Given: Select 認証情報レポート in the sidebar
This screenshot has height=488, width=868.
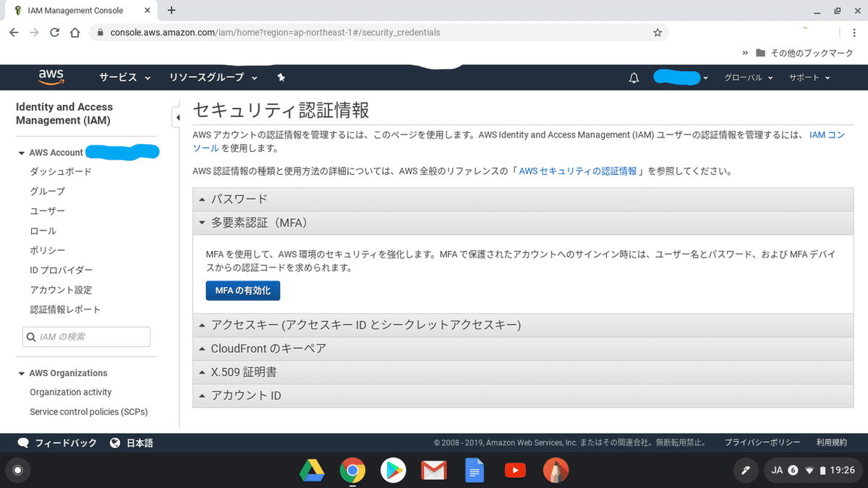Looking at the screenshot, I should point(65,309).
